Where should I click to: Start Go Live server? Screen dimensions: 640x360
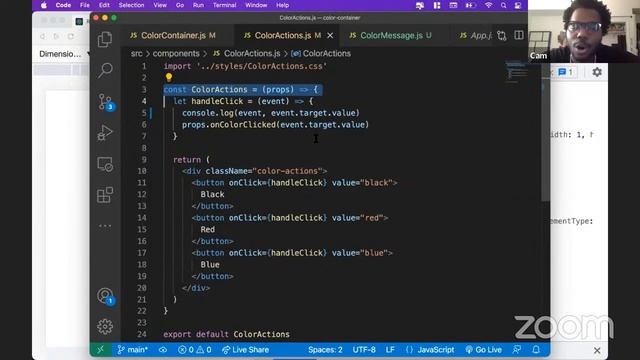click(x=483, y=350)
